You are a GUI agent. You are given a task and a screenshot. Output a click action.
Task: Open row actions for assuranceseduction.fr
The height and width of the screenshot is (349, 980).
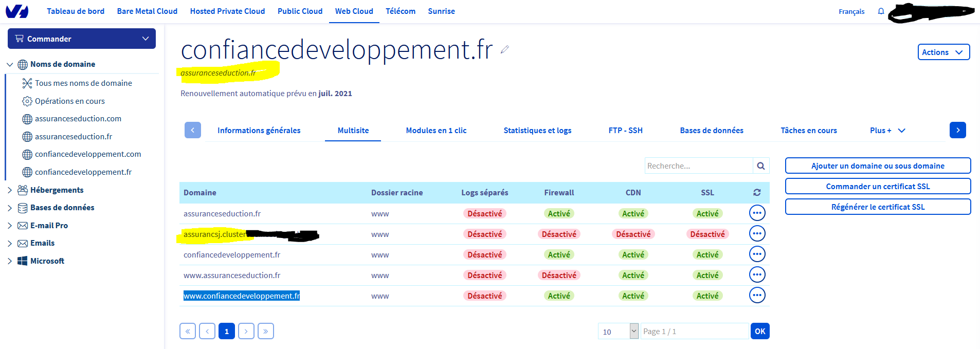click(757, 213)
